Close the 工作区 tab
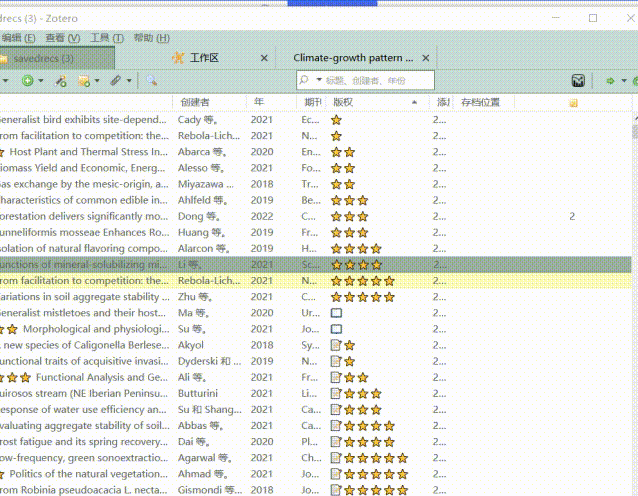Image resolution: width=638 pixels, height=496 pixels. click(264, 58)
